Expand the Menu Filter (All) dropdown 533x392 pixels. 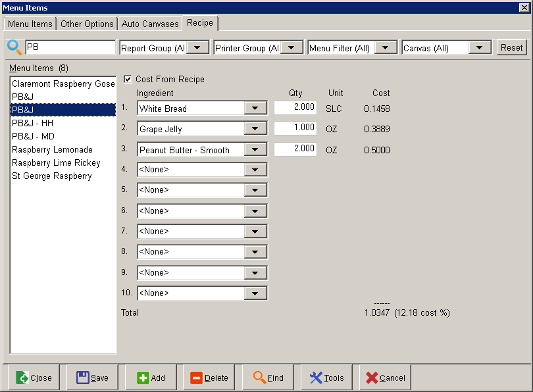click(x=385, y=47)
